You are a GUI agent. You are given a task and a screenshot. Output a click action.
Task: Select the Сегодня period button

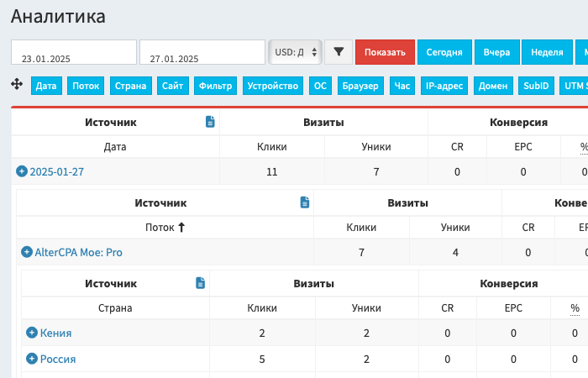pos(444,52)
